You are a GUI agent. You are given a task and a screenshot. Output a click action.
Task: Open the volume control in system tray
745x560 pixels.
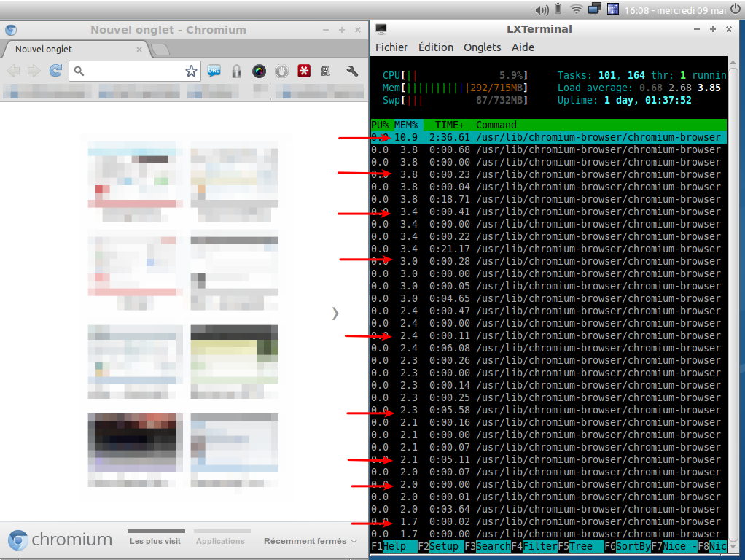542,9
